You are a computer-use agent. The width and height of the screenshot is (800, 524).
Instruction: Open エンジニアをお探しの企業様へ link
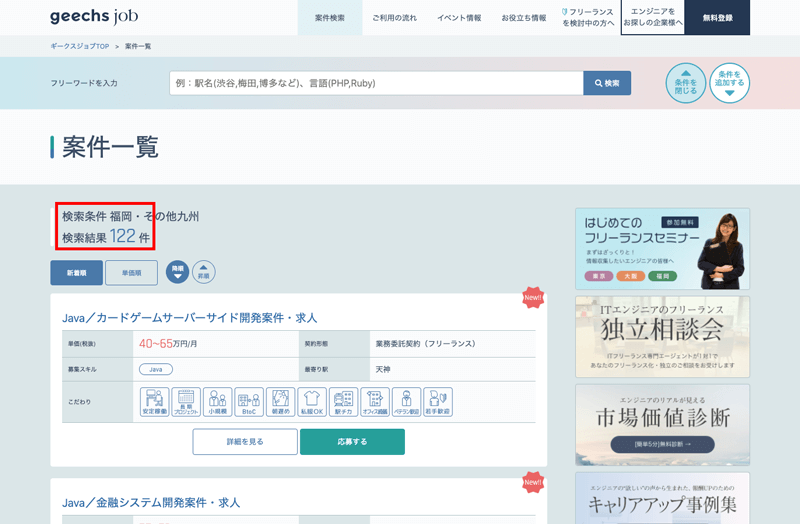653,17
